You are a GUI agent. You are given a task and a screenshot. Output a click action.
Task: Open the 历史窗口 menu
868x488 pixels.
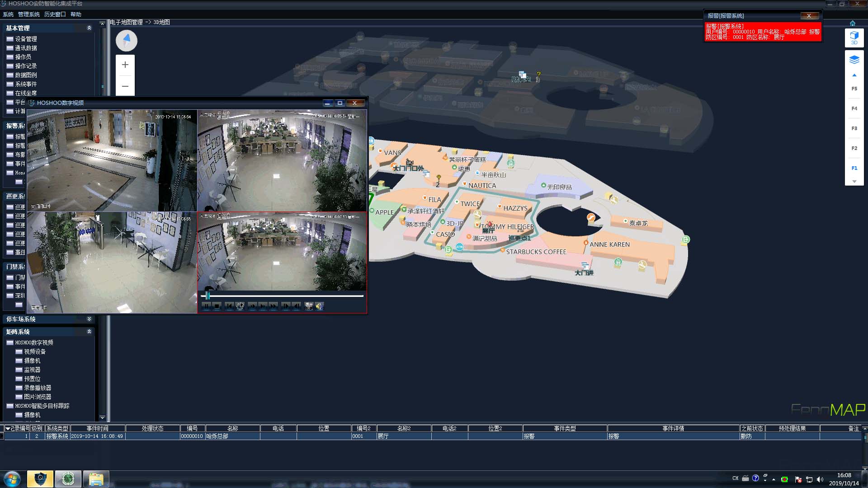click(55, 14)
